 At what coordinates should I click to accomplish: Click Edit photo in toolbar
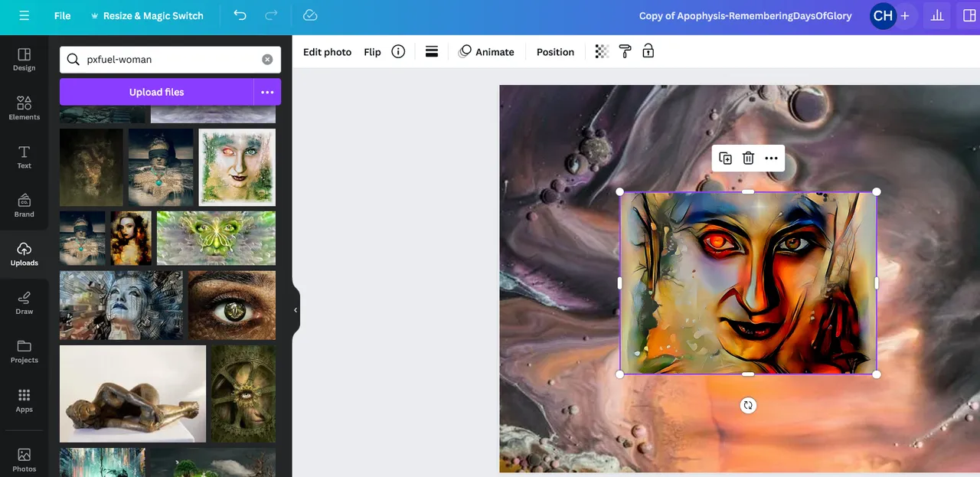327,52
